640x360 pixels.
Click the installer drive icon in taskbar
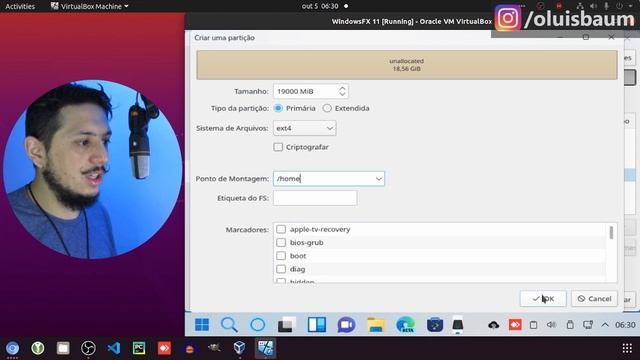click(458, 325)
